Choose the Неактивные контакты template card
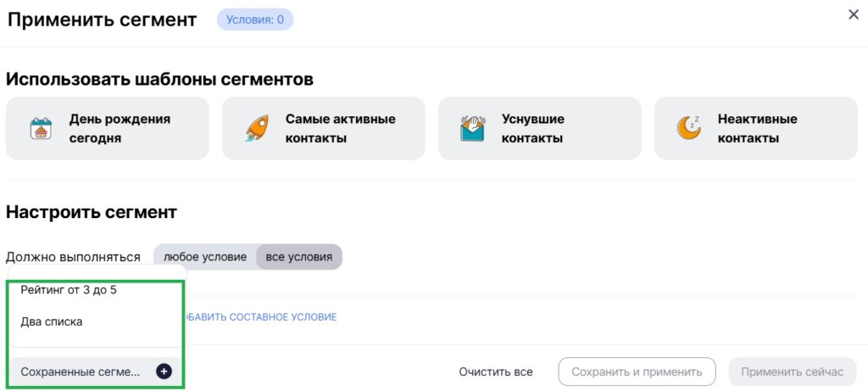868x391 pixels. 755,129
